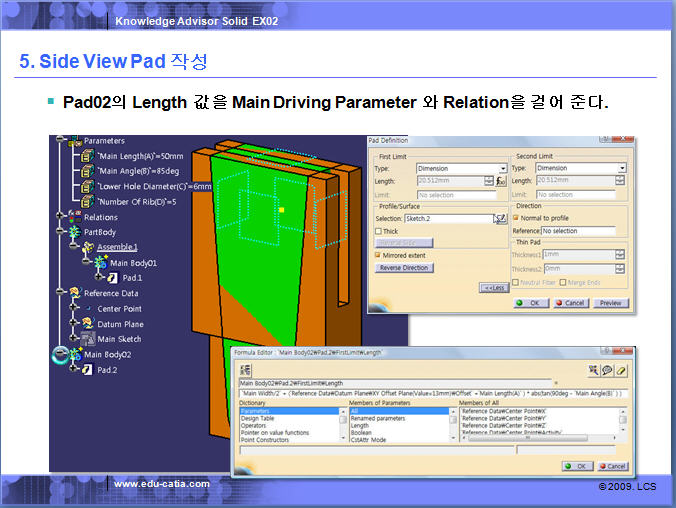
Task: Select Length in Members of Parameters list
Action: tap(361, 425)
